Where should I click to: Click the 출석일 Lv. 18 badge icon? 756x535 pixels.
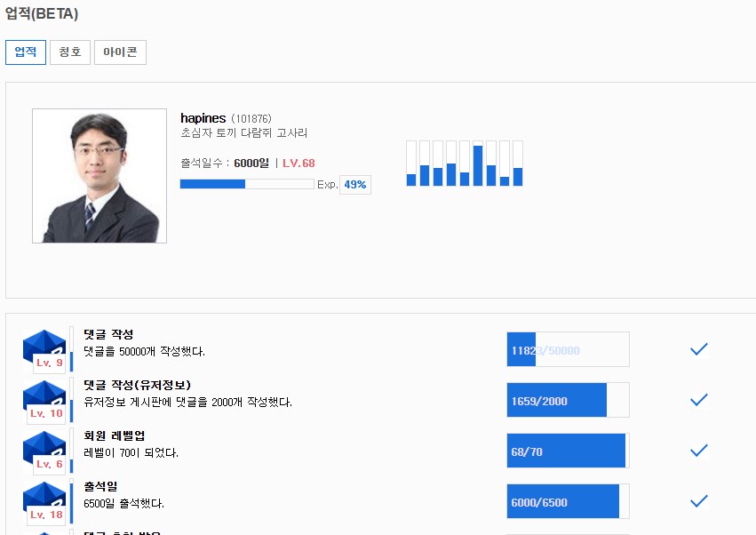click(x=44, y=501)
